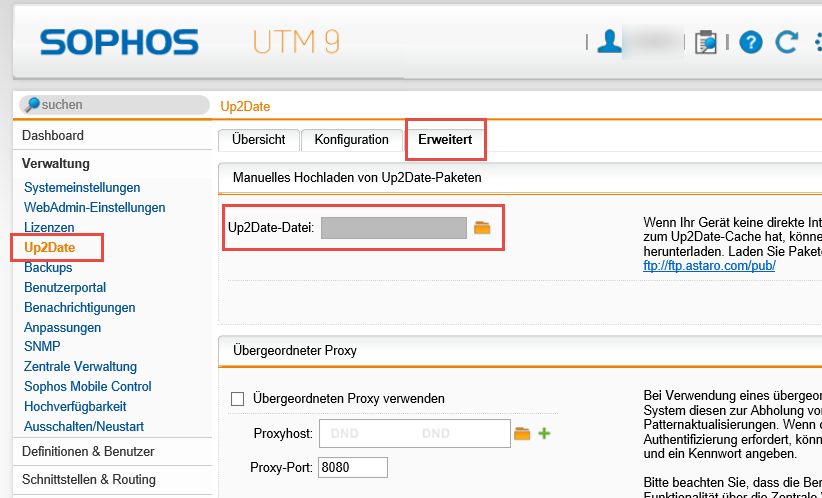Open the help question mark icon
822x498 pixels.
coord(751,42)
